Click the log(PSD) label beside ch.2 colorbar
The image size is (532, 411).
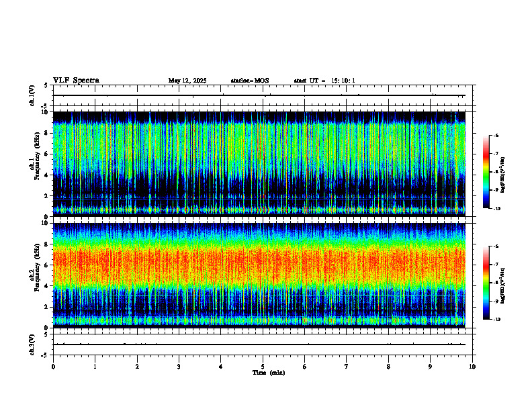pos(503,285)
